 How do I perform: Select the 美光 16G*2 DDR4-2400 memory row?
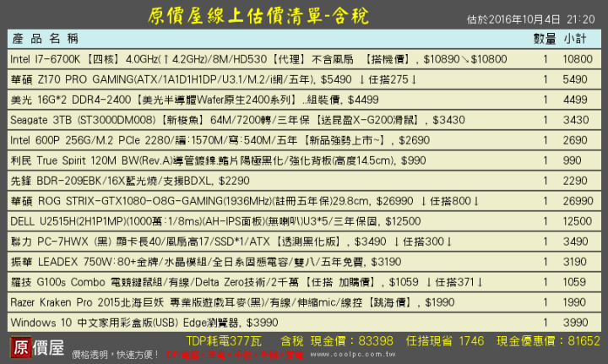304,100
